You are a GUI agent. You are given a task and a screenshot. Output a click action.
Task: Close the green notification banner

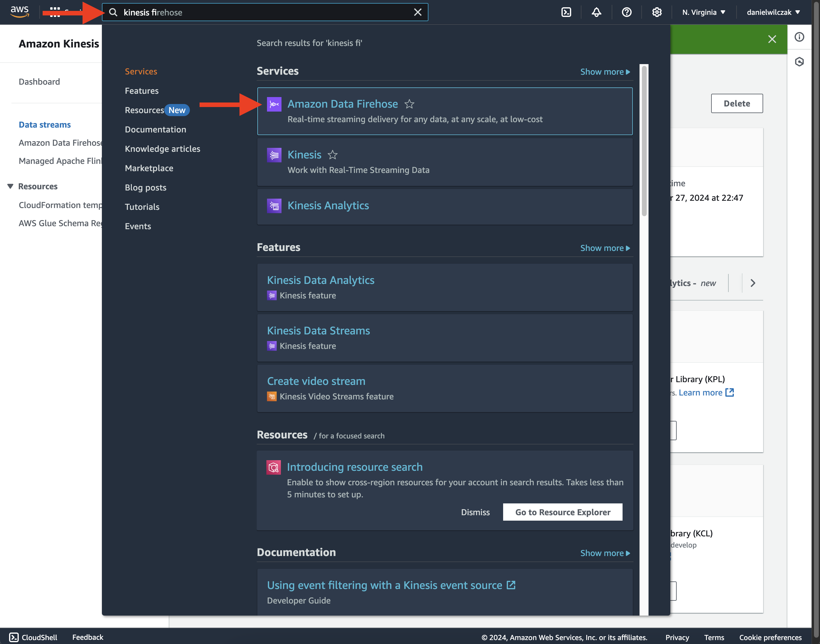[772, 39]
